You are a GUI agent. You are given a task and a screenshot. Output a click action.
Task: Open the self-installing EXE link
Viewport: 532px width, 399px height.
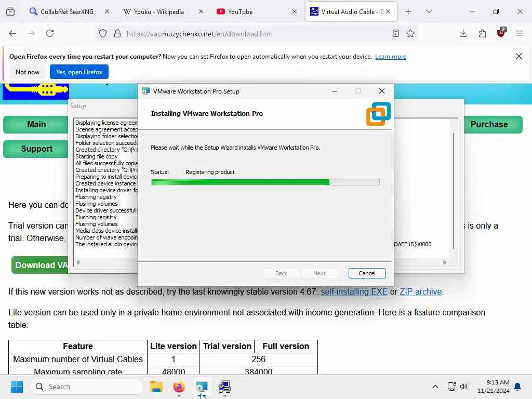coord(353,292)
